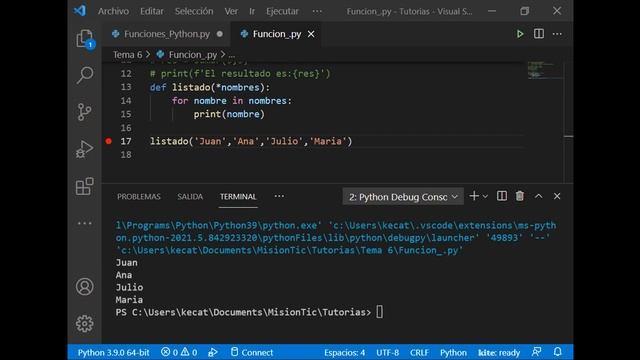Viewport: 640px width, 360px height.
Task: Open errors and warnings status indicator
Action: tap(179, 352)
